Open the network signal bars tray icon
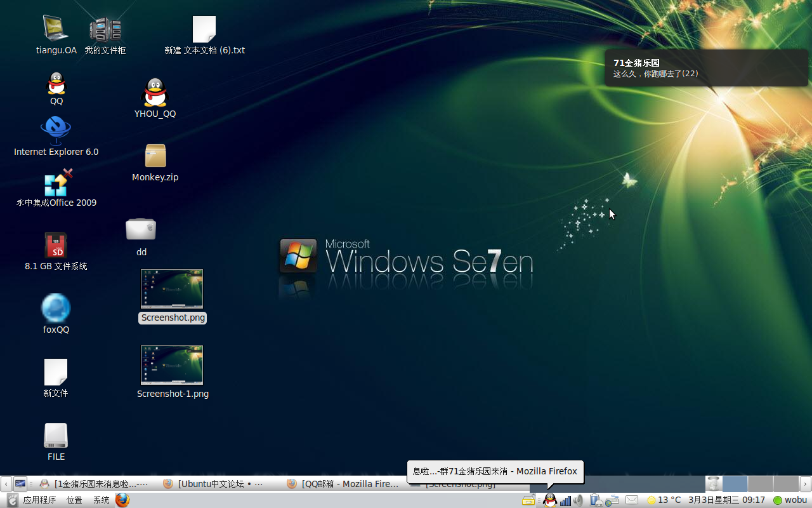This screenshot has width=812, height=508. 565,500
